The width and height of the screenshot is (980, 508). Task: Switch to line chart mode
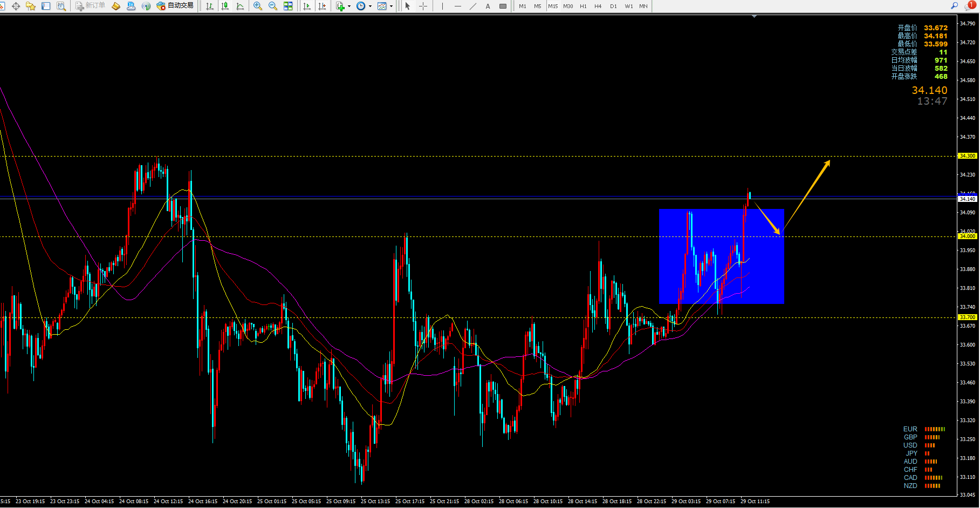tap(240, 6)
